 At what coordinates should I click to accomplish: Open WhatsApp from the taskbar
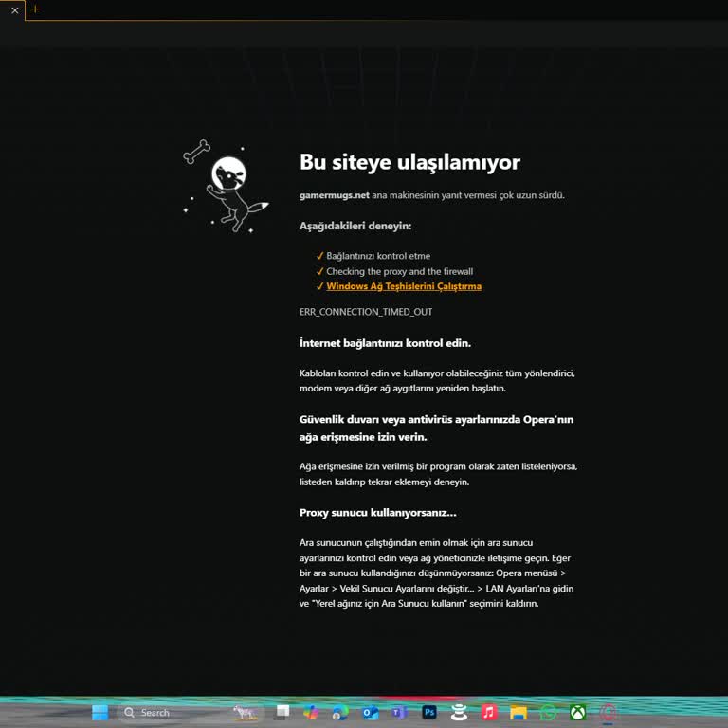tap(548, 712)
